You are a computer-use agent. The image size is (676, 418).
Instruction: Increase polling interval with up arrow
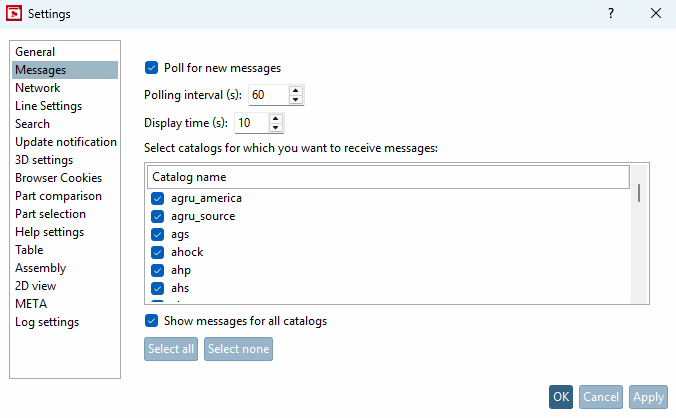click(x=295, y=91)
